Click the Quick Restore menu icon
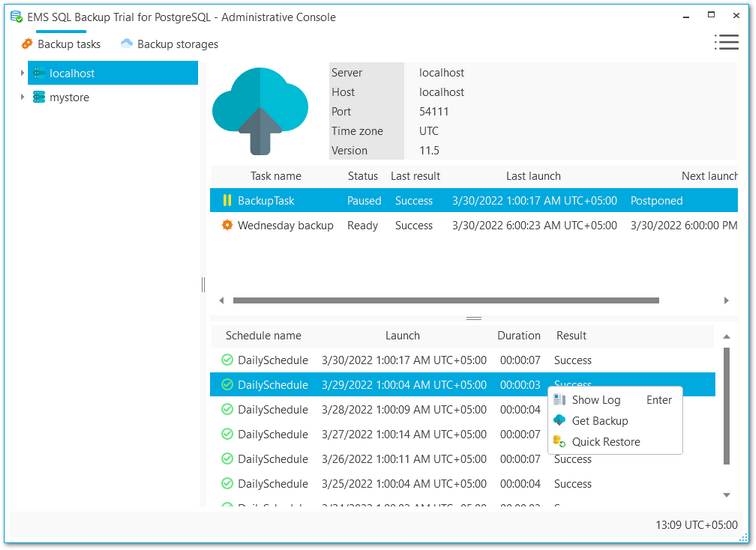756x550 pixels. (559, 442)
